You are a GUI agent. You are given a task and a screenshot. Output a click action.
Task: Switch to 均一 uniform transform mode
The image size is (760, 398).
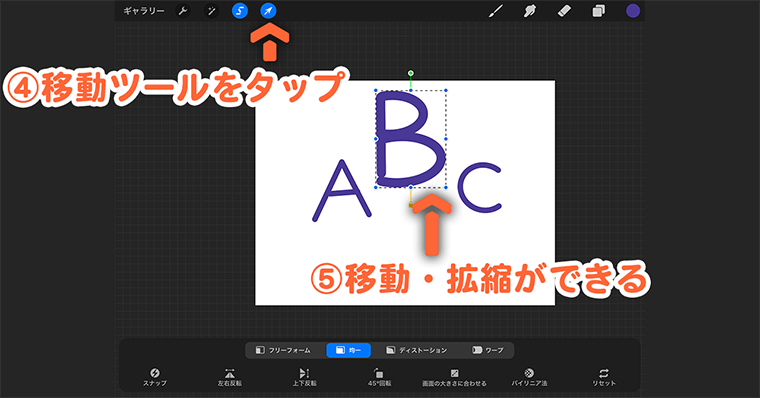click(348, 350)
